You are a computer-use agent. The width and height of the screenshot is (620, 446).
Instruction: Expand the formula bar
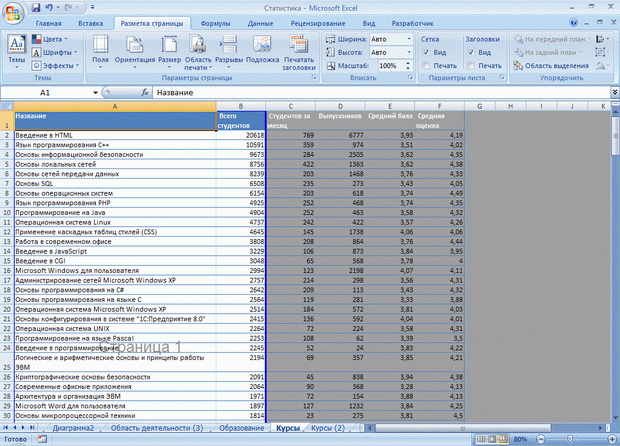point(615,93)
